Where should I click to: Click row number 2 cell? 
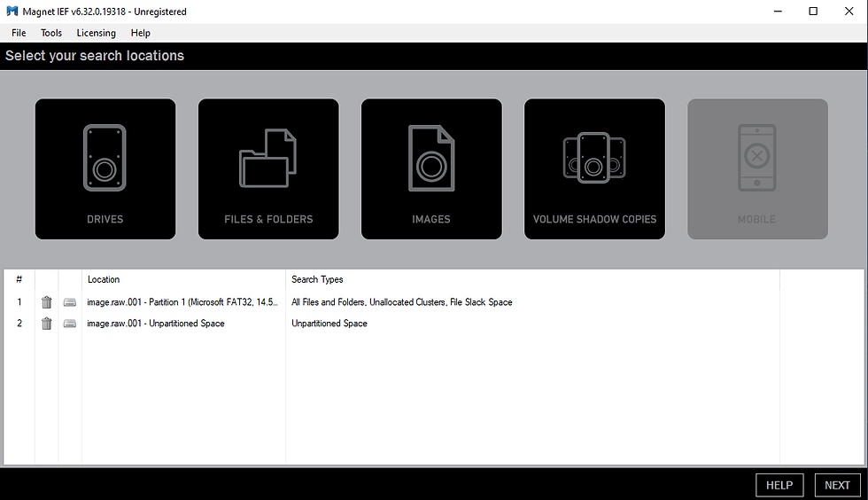19,324
